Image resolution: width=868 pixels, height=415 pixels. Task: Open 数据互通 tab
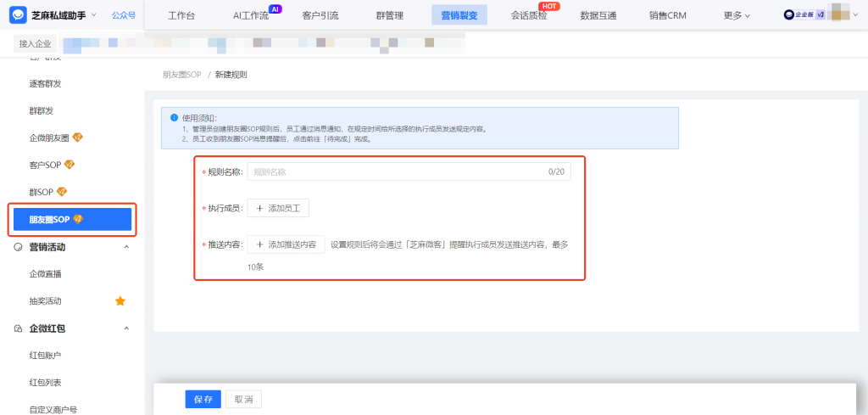[598, 15]
